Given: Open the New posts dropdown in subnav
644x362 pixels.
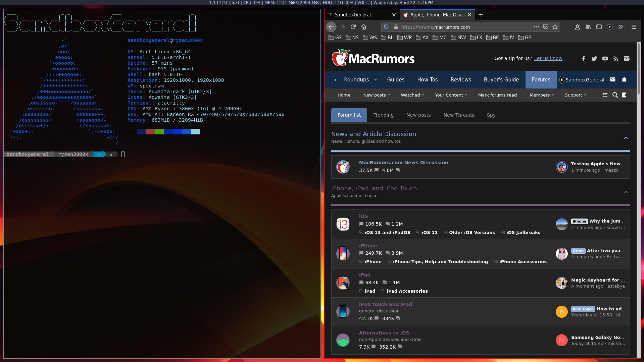Looking at the screenshot, I should 377,95.
